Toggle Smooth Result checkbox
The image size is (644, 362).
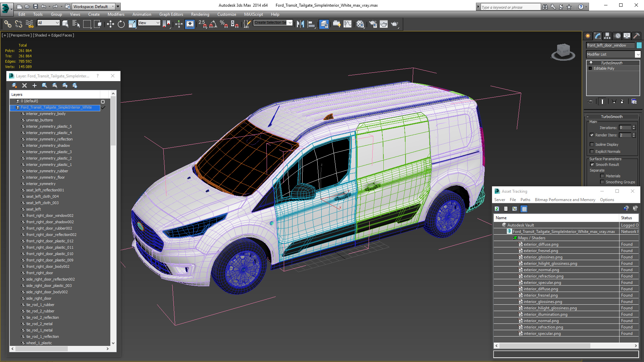pos(592,165)
